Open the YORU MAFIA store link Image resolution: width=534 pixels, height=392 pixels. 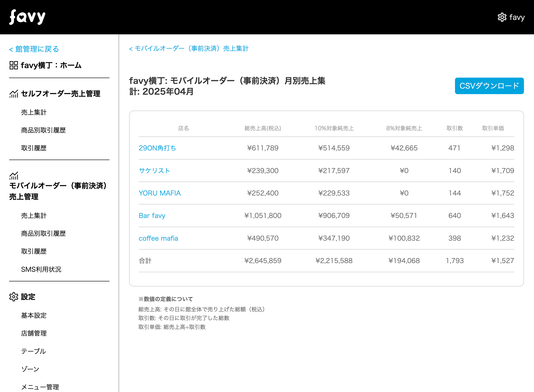[x=160, y=193]
